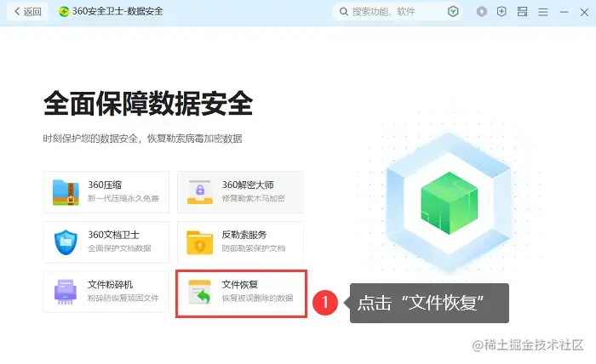Open the 文件恢复 recovery icon

pos(199,292)
